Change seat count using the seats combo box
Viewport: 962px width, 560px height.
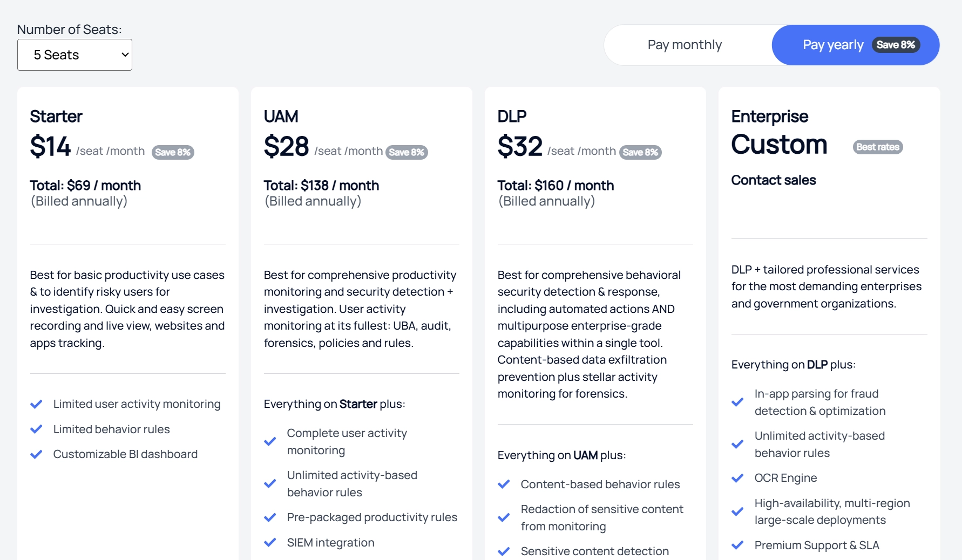point(74,54)
